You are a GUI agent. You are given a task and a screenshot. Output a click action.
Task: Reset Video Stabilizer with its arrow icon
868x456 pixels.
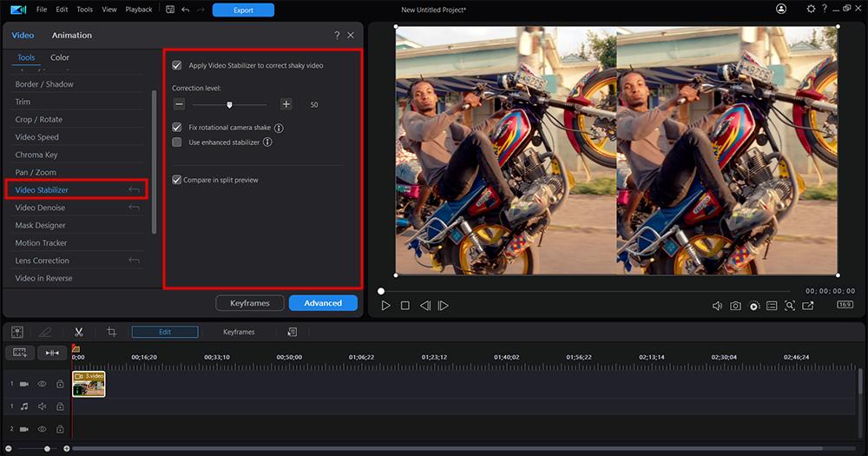point(134,189)
